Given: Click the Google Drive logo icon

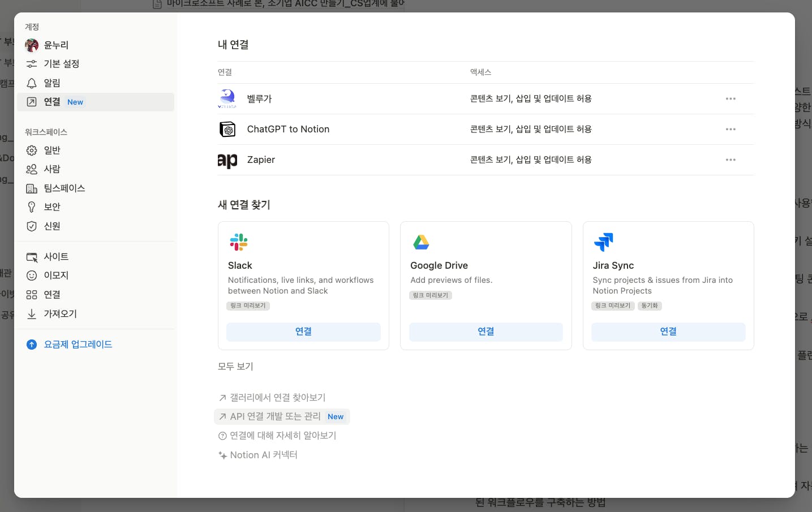Looking at the screenshot, I should click(x=421, y=242).
